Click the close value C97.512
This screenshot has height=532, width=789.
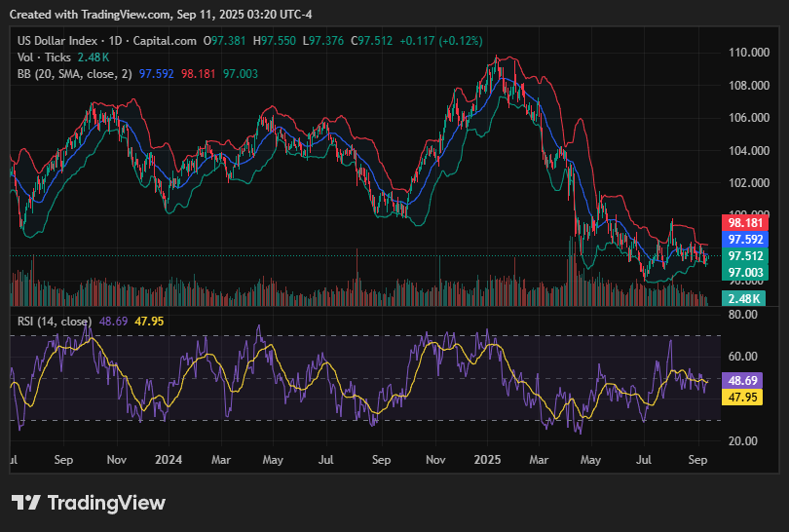point(371,41)
